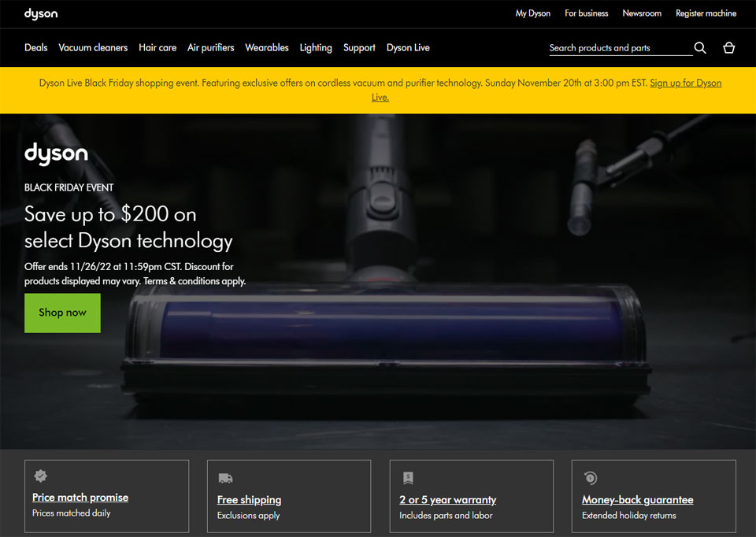
Task: Click 'Save up to $200 on' headline
Action: click(x=110, y=214)
